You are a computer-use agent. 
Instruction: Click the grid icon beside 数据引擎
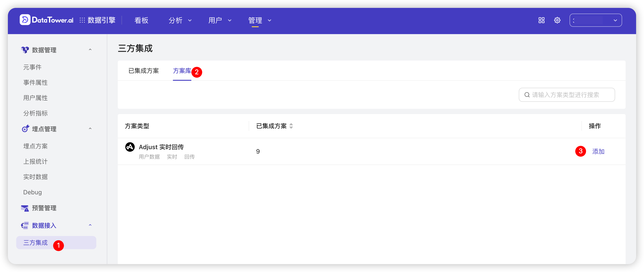pyautogui.click(x=83, y=20)
